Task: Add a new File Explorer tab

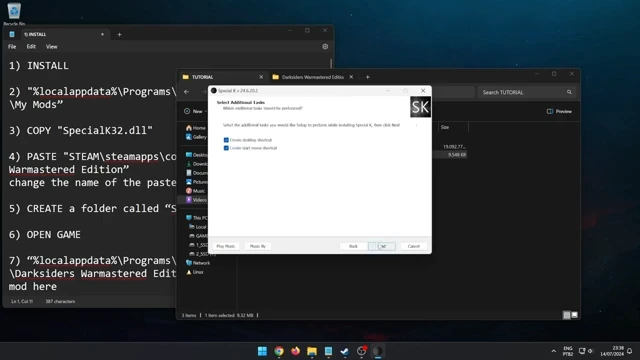Action: [367, 77]
